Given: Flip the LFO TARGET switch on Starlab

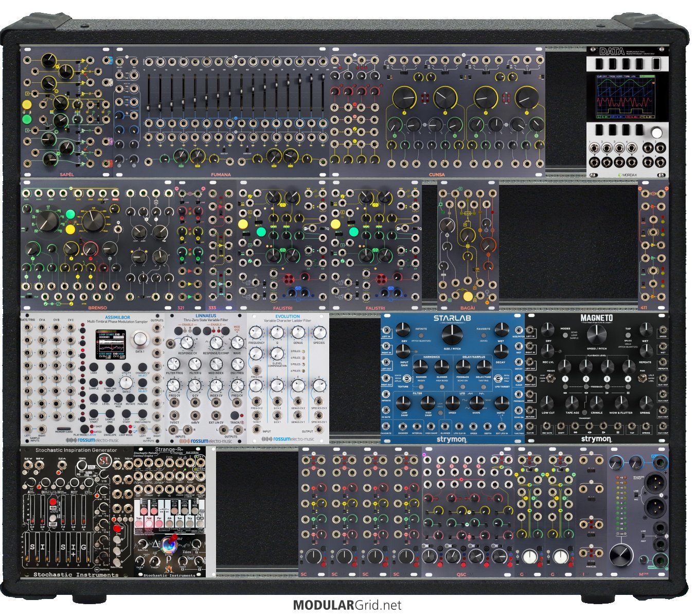Looking at the screenshot, I should tap(499, 378).
